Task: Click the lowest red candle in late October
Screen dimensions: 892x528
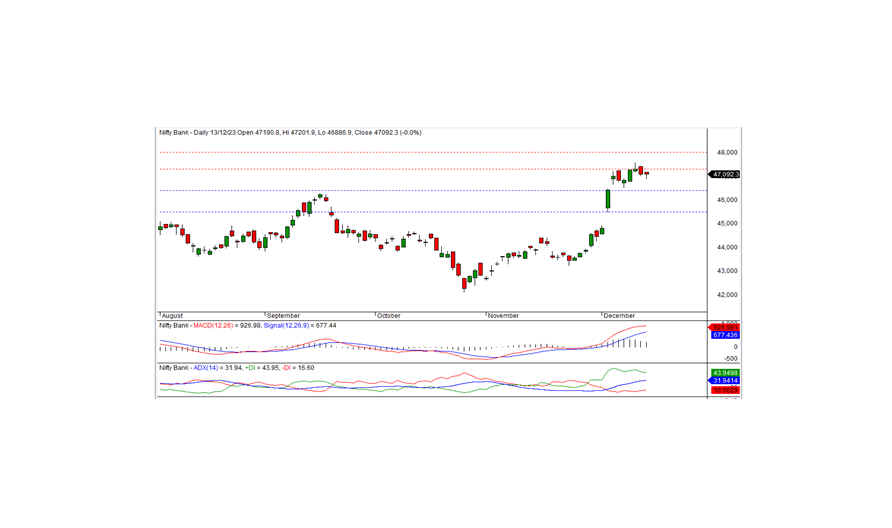Action: pos(464,283)
